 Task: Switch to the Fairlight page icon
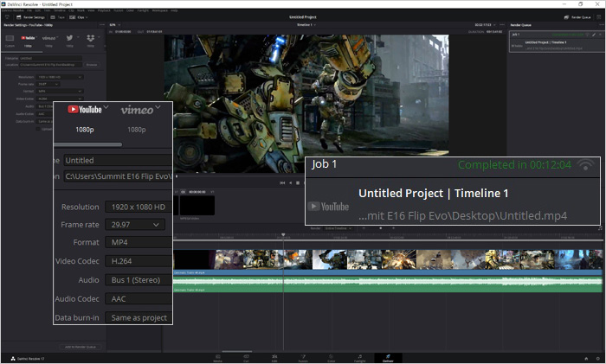[x=359, y=356]
